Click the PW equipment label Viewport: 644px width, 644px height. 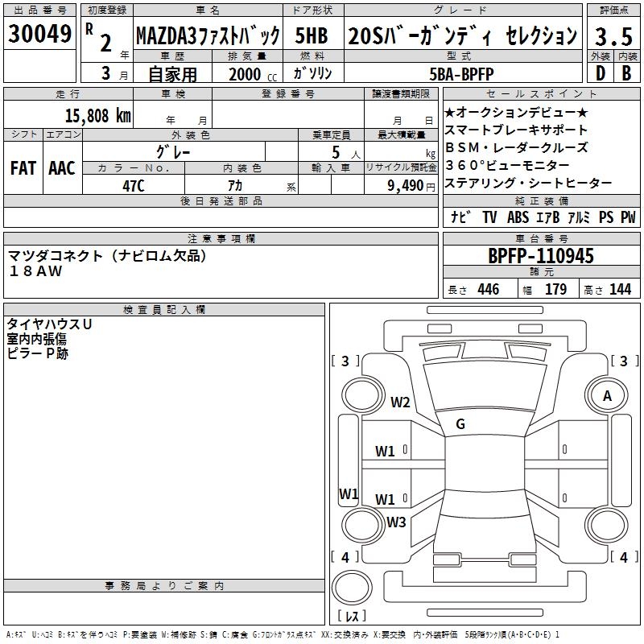click(628, 217)
